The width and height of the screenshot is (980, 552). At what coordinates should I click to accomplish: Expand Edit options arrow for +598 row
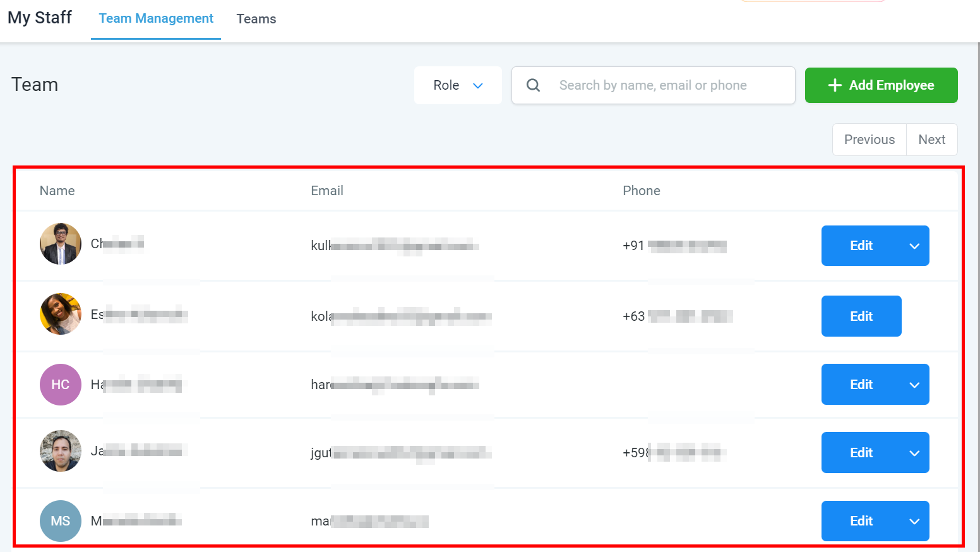point(914,453)
